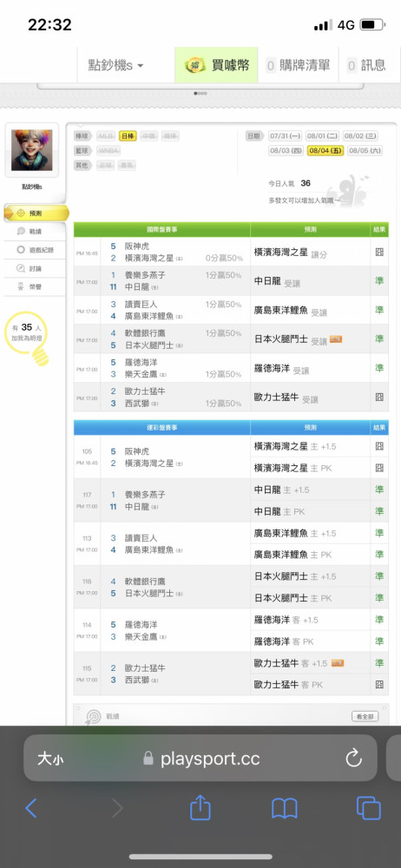Choose date 08/05 (六)

(365, 150)
